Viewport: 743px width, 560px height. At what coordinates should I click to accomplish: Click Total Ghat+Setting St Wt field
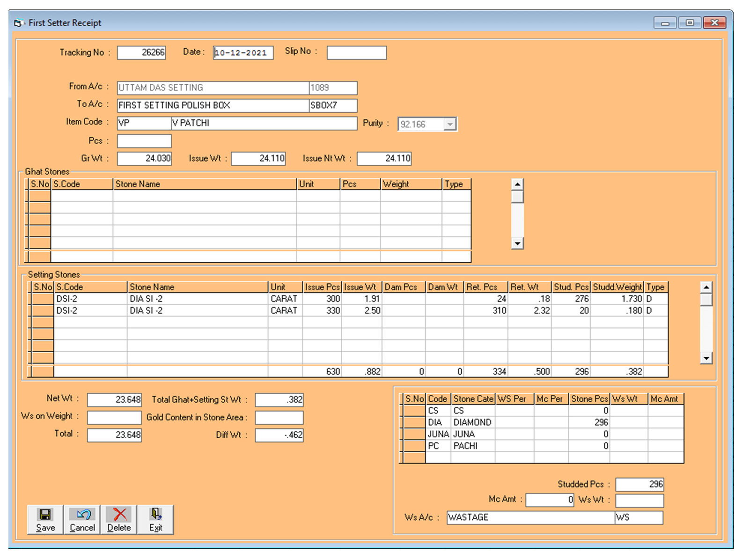coord(279,400)
